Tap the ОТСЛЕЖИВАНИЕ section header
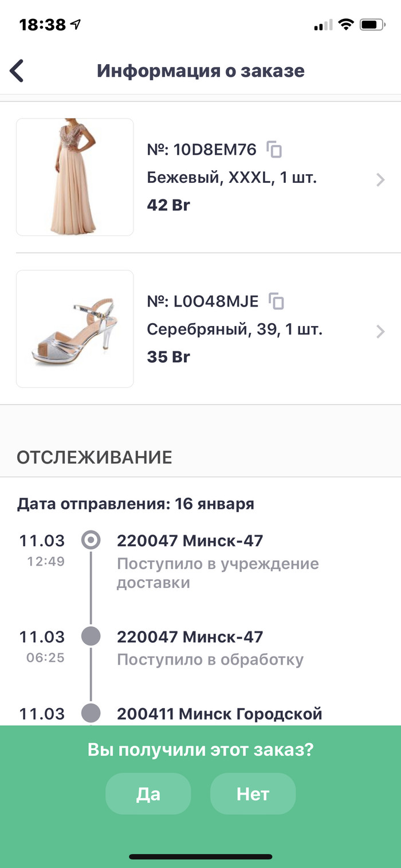This screenshot has width=401, height=868. pos(95,457)
